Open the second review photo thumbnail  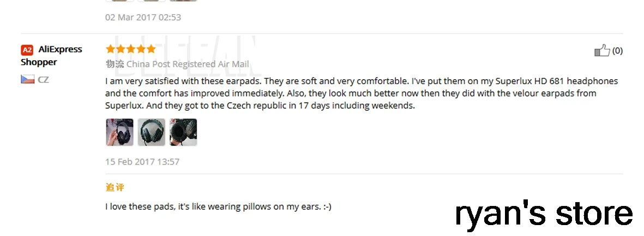tap(151, 132)
